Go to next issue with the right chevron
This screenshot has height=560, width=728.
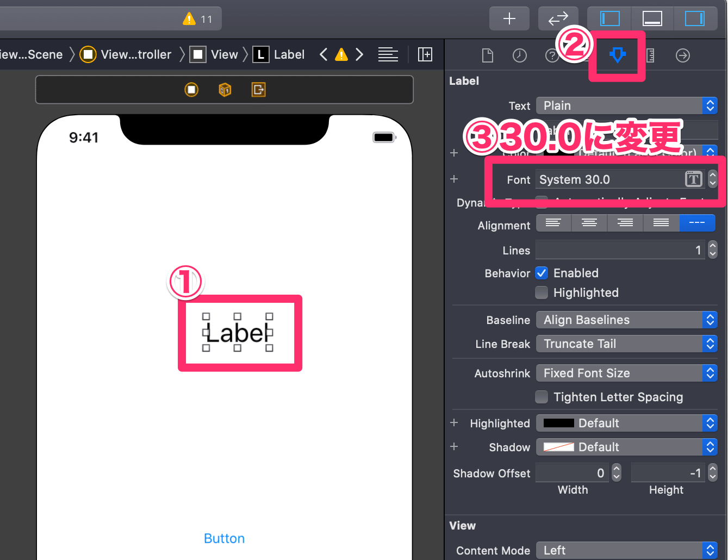click(x=359, y=54)
